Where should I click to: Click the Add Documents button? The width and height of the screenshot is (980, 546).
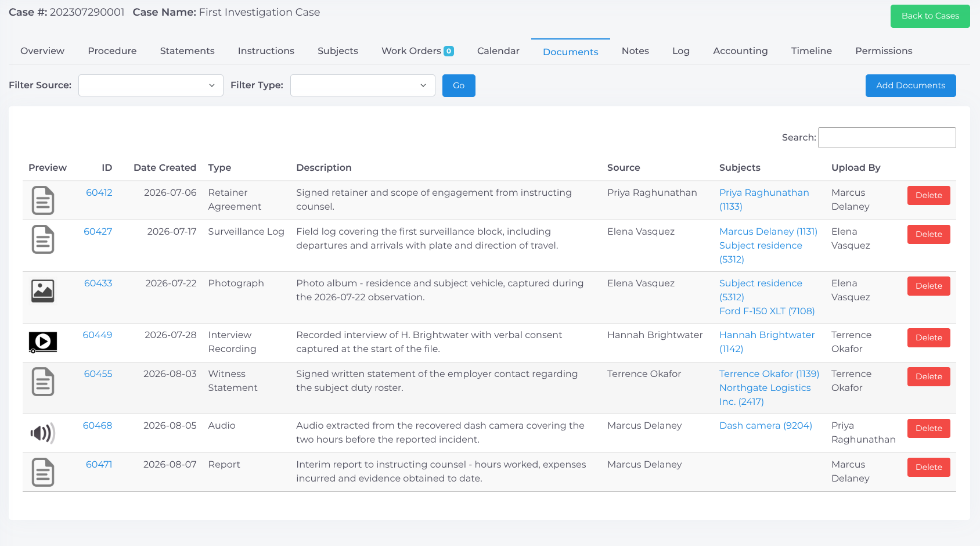pos(910,85)
